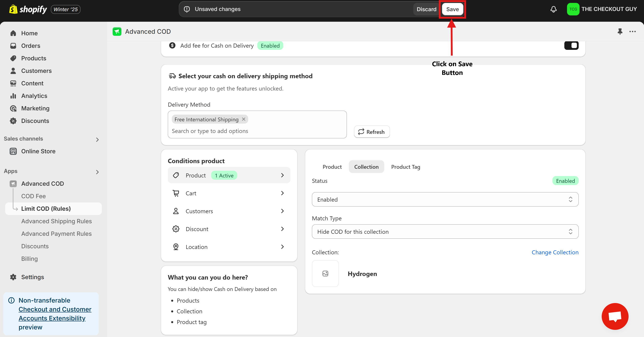
Task: Click the Enabled status badge beside Status
Action: [565, 181]
